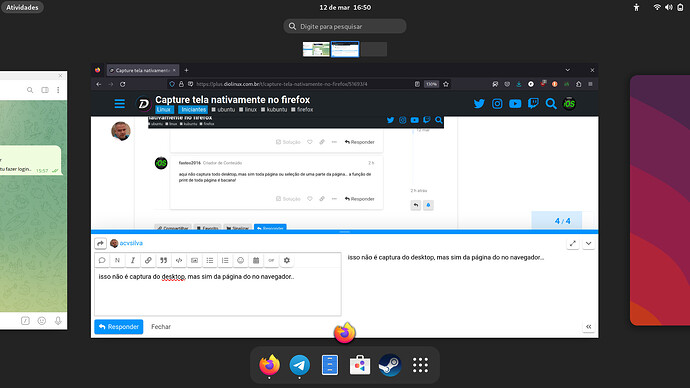Open forum search magnifier

tap(551, 104)
